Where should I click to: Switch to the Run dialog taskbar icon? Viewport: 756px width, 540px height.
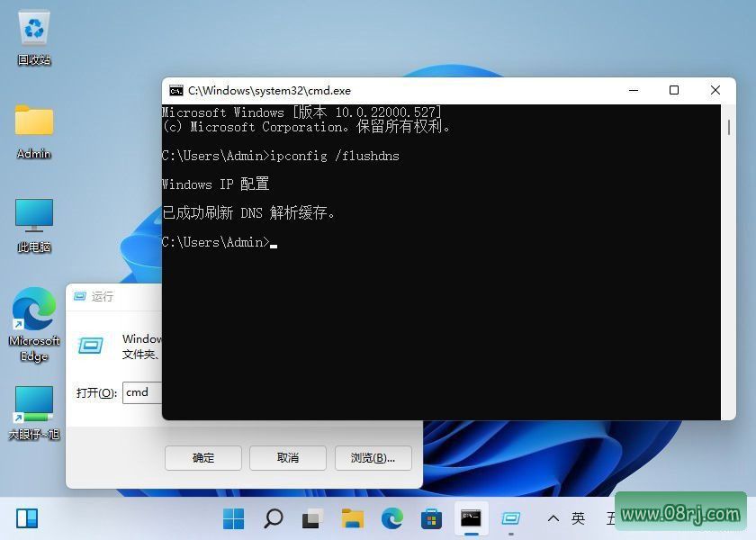(x=510, y=518)
